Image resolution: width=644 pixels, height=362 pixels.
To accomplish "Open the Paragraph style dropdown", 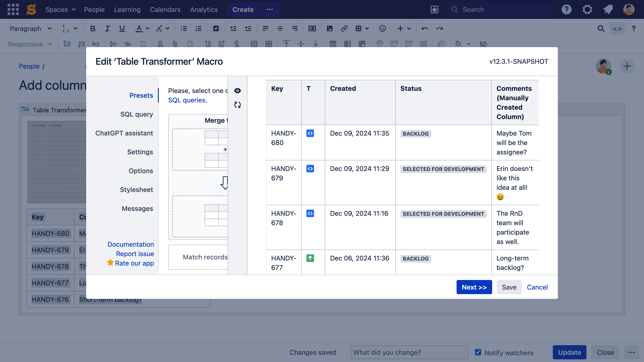I will pos(31,28).
